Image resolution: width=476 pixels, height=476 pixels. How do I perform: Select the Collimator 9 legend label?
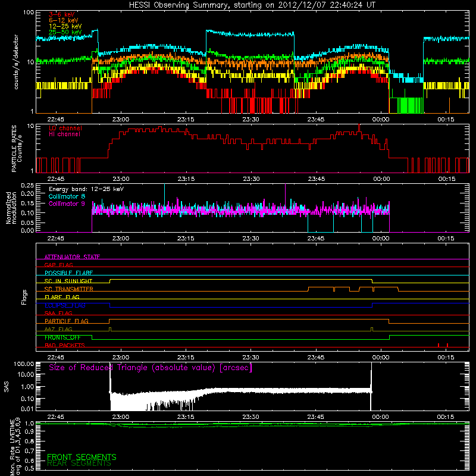(x=67, y=203)
